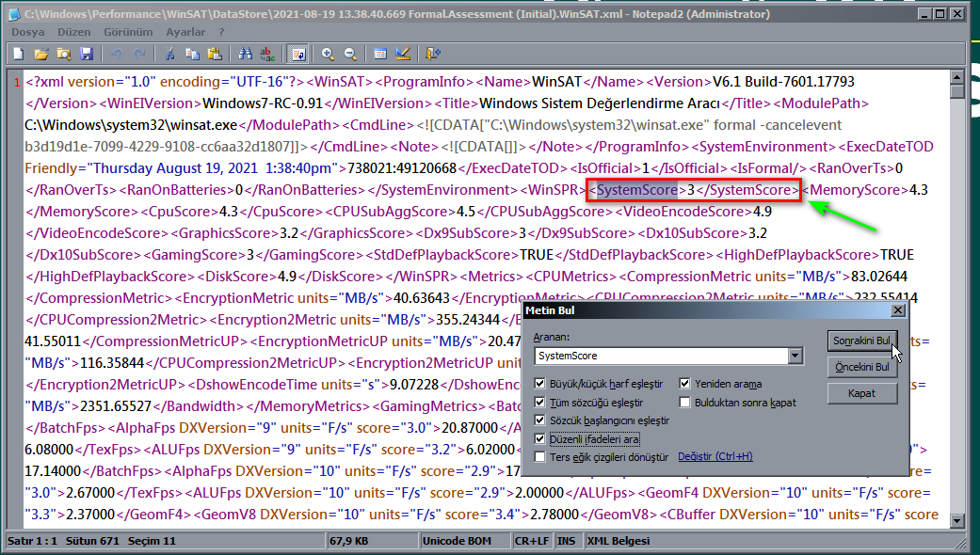Save the file with the floppy disk icon
Image resolution: width=980 pixels, height=555 pixels.
(87, 55)
